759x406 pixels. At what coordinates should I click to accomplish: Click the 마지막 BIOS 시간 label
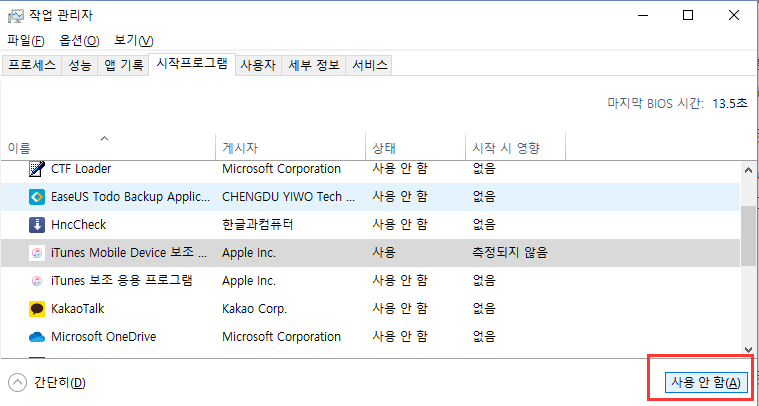pos(656,104)
